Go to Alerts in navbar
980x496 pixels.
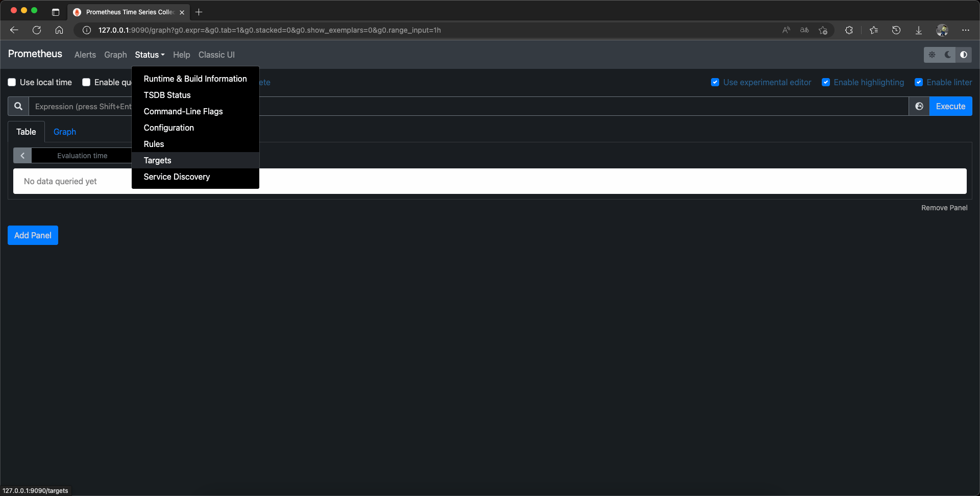pyautogui.click(x=85, y=55)
